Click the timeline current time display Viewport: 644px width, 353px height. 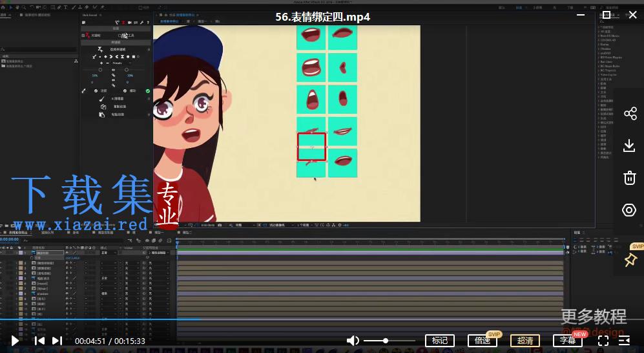(x=10, y=239)
